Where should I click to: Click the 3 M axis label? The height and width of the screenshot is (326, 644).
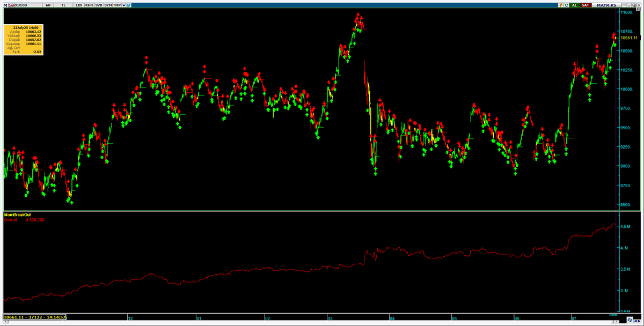coord(625,291)
